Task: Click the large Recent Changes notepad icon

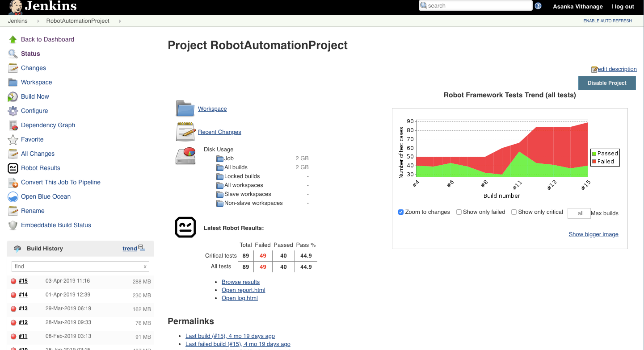Action: pyautogui.click(x=185, y=132)
